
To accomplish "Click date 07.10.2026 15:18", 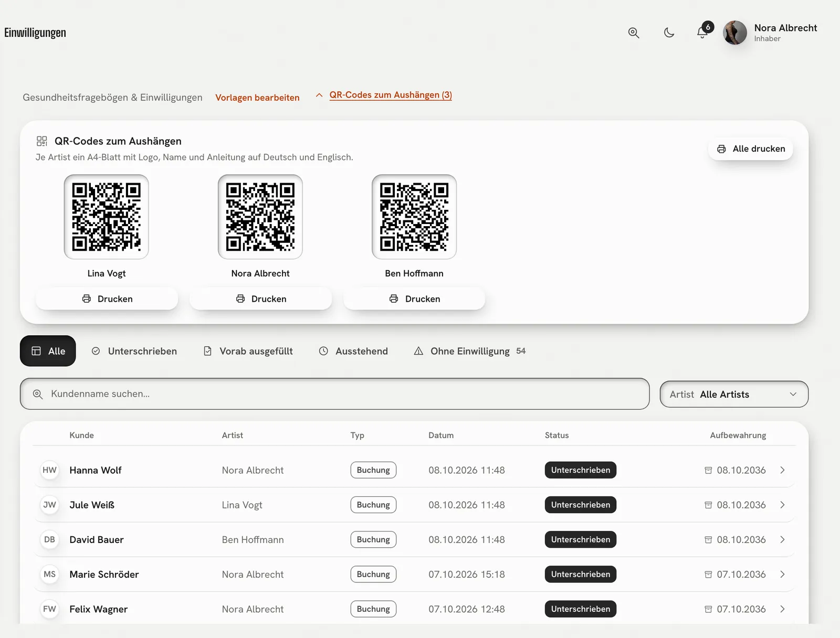I will pos(467,575).
